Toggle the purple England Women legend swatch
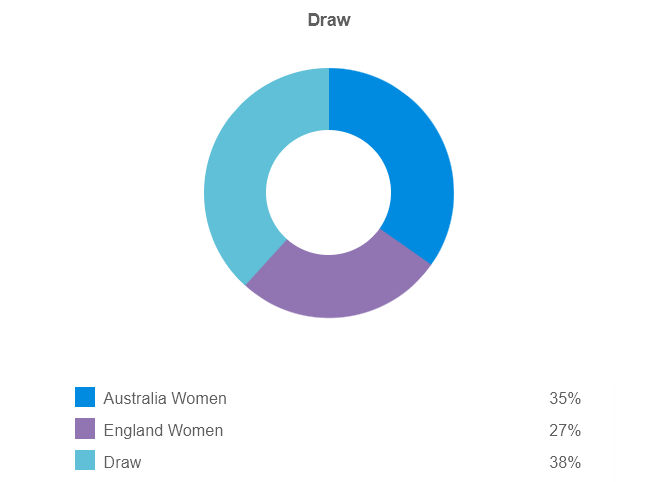The image size is (648, 482). (x=85, y=429)
